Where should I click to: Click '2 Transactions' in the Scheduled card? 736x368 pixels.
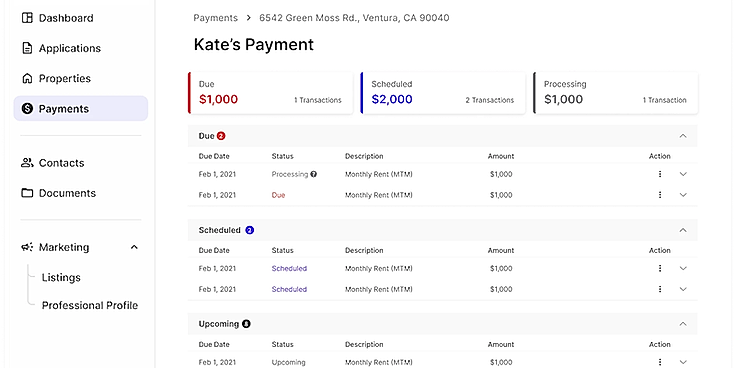[x=490, y=100]
